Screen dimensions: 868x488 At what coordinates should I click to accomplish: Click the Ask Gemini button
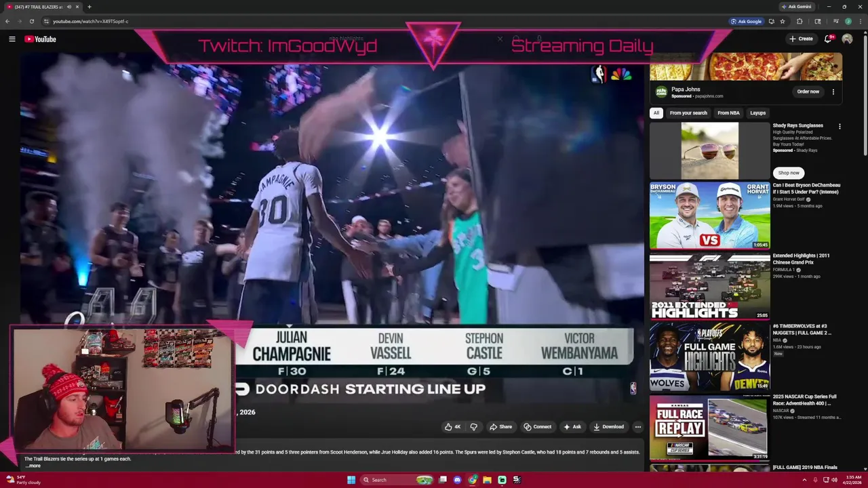click(796, 7)
